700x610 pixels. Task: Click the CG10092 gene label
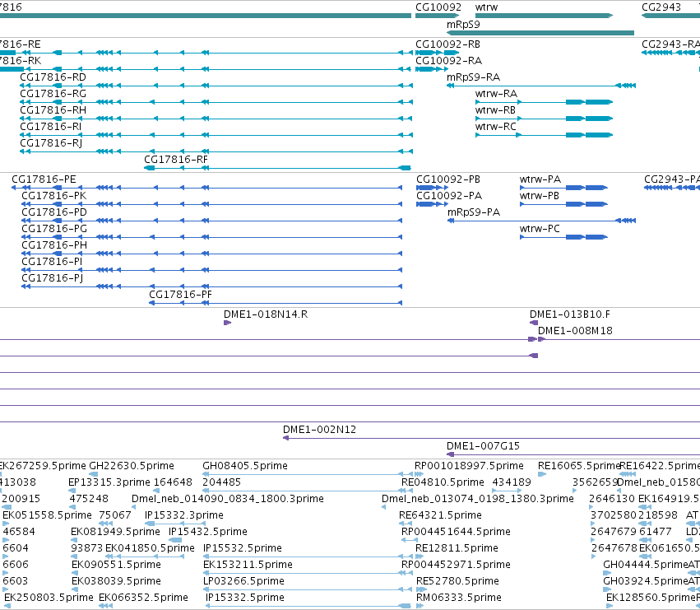pos(438,7)
